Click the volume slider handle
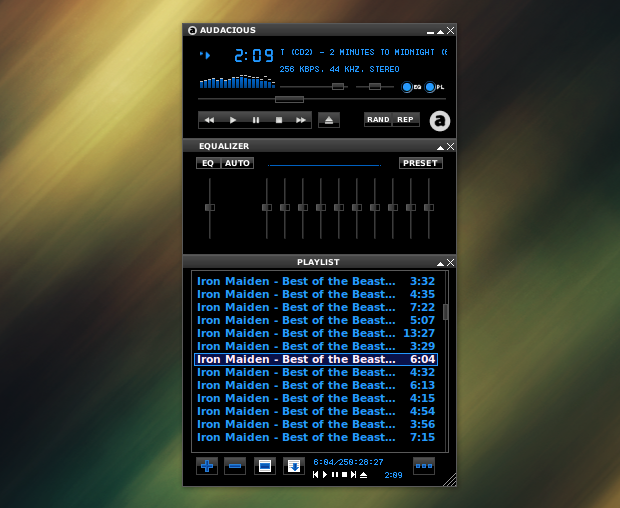 click(x=338, y=87)
